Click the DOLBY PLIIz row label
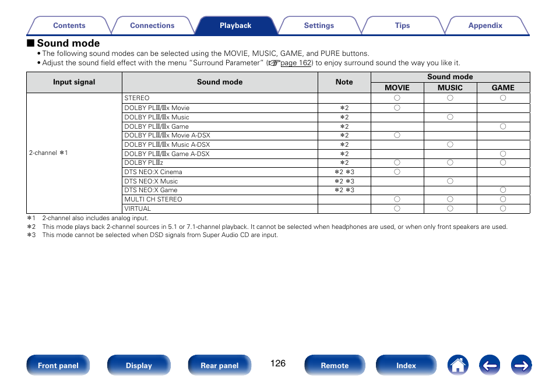The width and height of the screenshot is (556, 392). pos(143,163)
